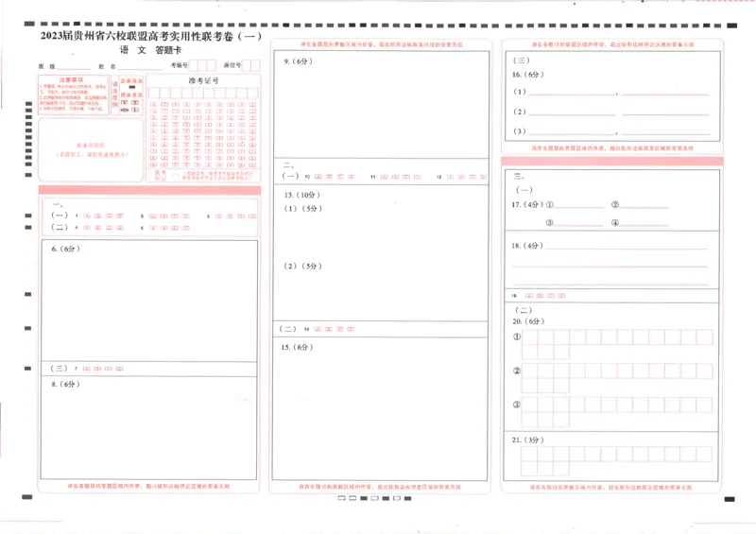Click the 准考证号 heading
756x534 pixels.
203,80
